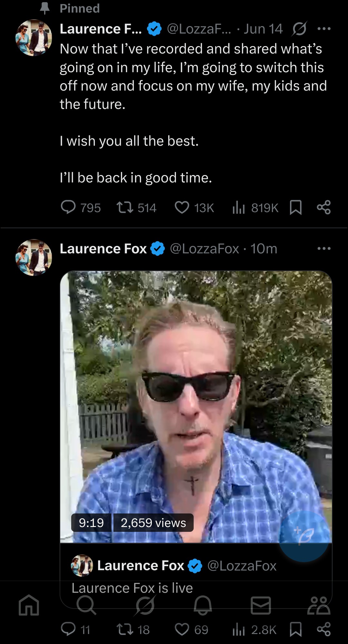Screen dimensions: 348x644
Task: Play the live video thumbnail
Action: (196, 407)
